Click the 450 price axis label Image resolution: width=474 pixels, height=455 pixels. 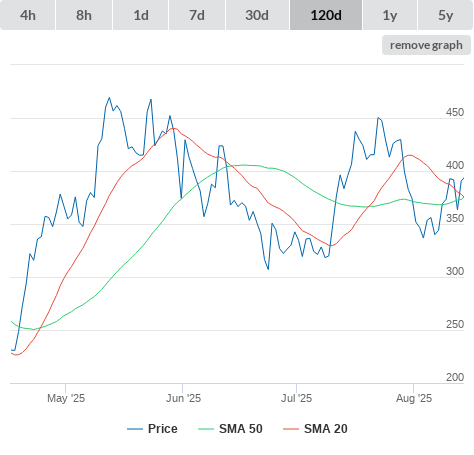(x=455, y=112)
